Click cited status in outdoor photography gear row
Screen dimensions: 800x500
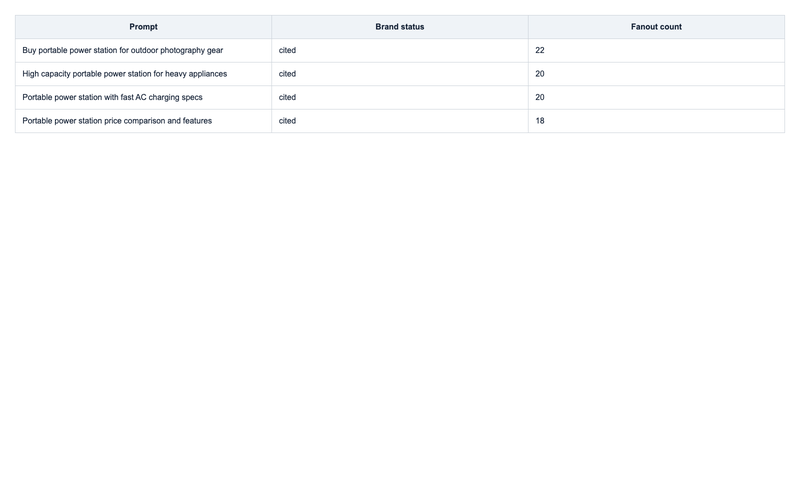287,50
